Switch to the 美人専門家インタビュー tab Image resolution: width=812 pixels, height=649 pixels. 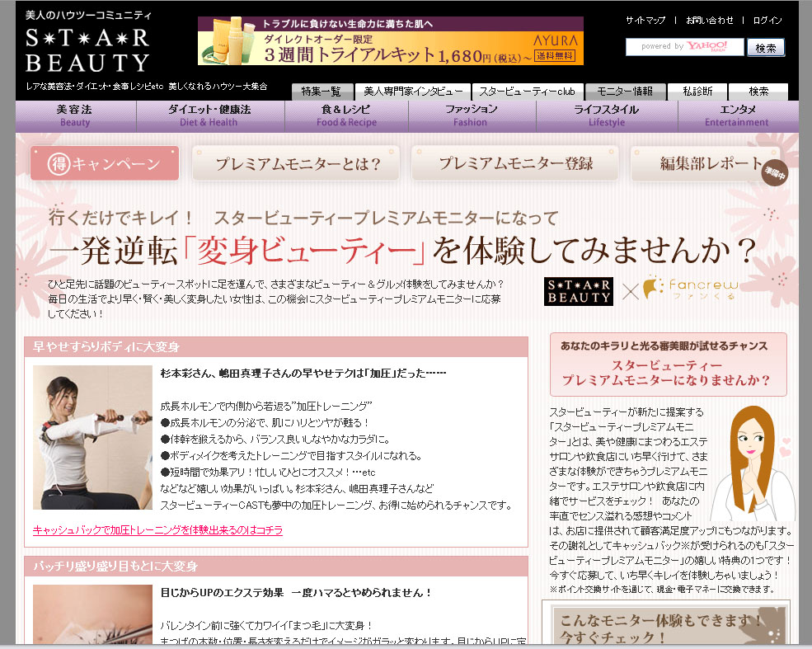[413, 92]
